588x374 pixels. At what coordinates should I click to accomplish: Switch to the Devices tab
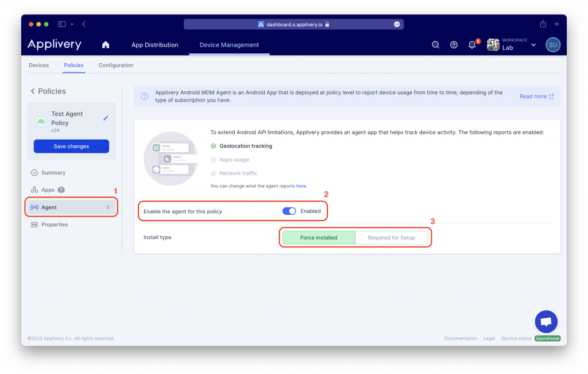38,65
